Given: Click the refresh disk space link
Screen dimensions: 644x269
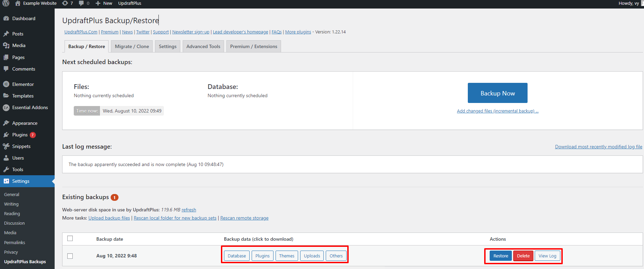Looking at the screenshot, I should tap(189, 210).
